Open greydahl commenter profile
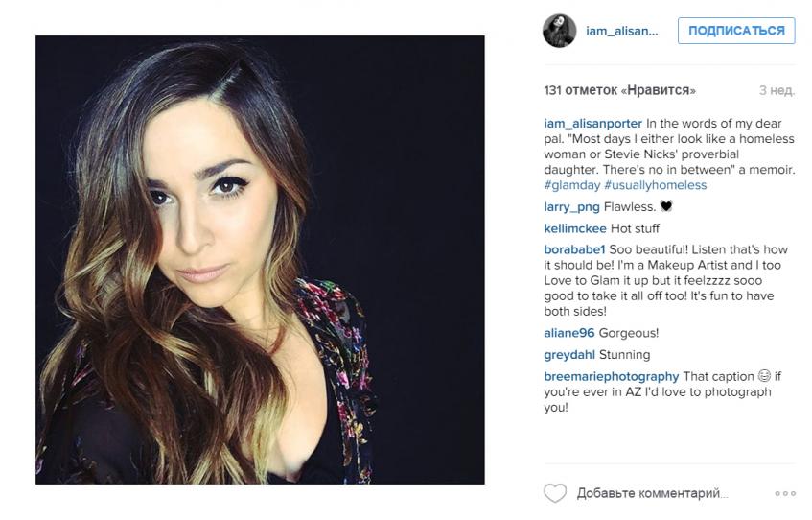 569,355
